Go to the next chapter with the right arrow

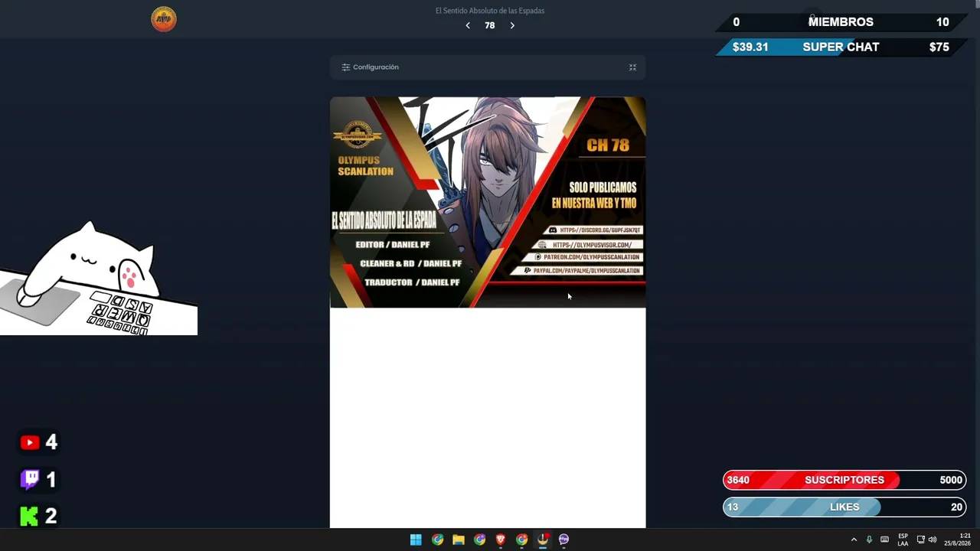512,25
